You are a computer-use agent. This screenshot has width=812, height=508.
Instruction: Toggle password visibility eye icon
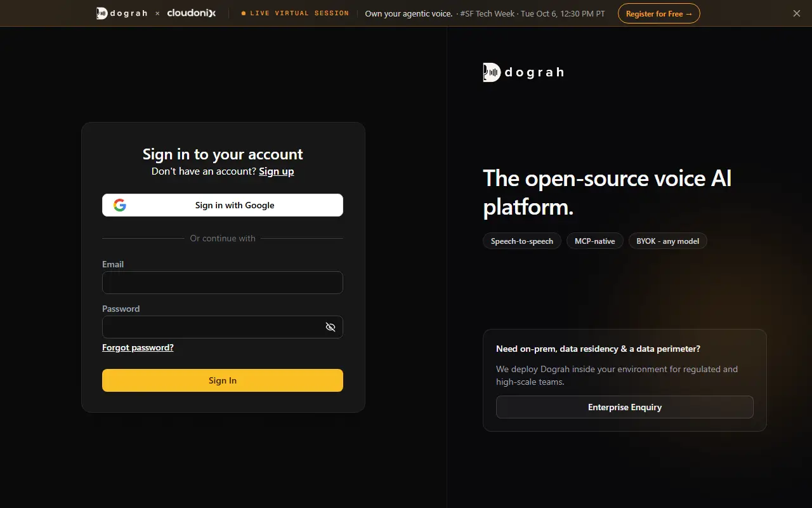[331, 327]
